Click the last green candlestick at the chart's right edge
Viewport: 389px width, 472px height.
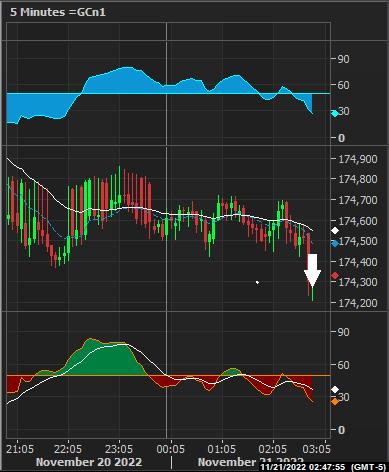[x=313, y=293]
